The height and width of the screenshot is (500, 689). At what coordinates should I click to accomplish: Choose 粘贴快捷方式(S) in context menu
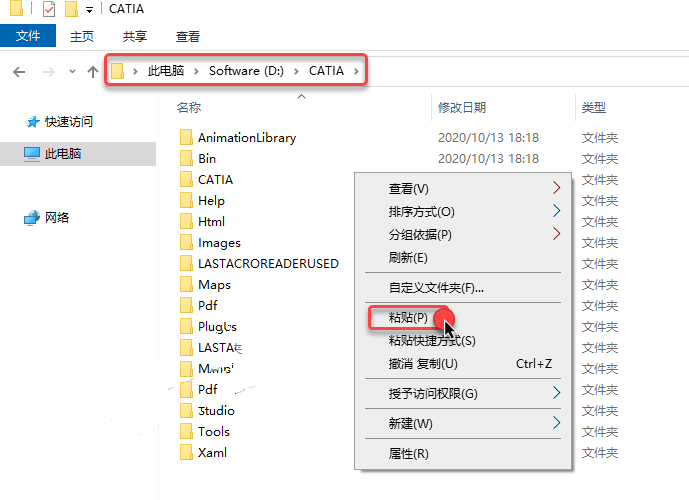point(463,341)
